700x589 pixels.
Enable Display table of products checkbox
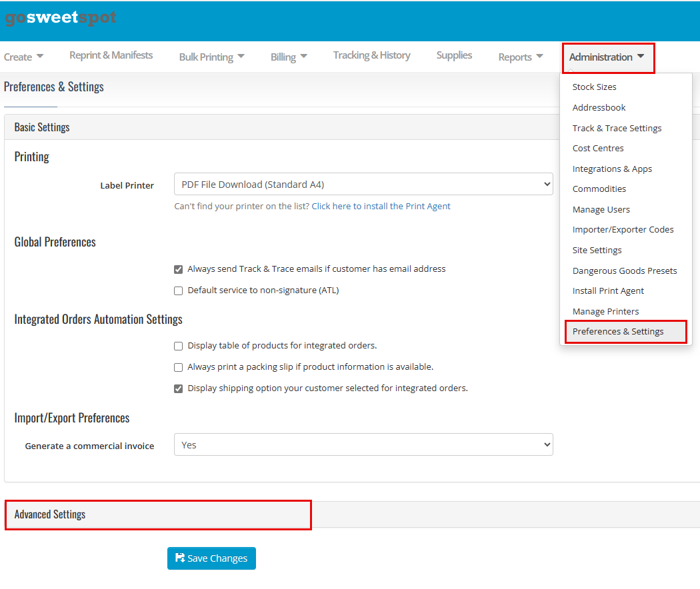(x=178, y=346)
